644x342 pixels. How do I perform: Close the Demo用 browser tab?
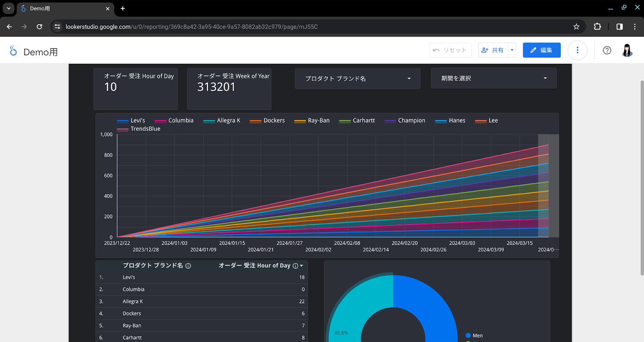pyautogui.click(x=107, y=8)
